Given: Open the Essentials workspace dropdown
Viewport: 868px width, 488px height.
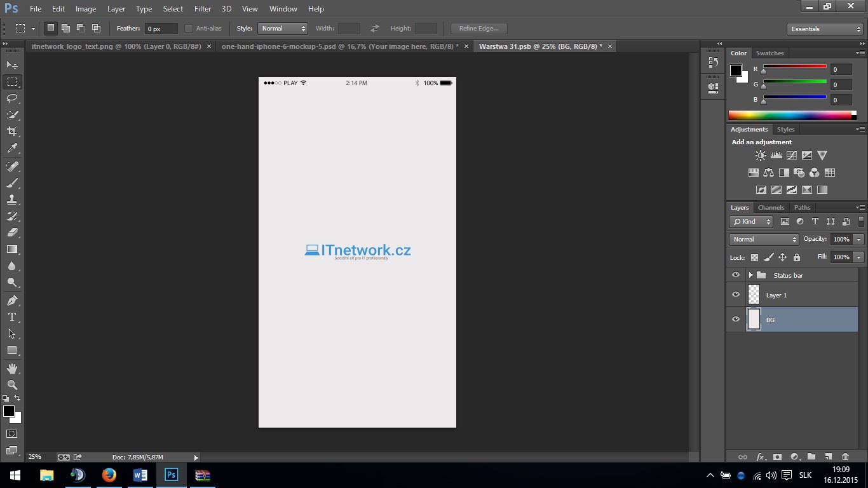Looking at the screenshot, I should [824, 29].
